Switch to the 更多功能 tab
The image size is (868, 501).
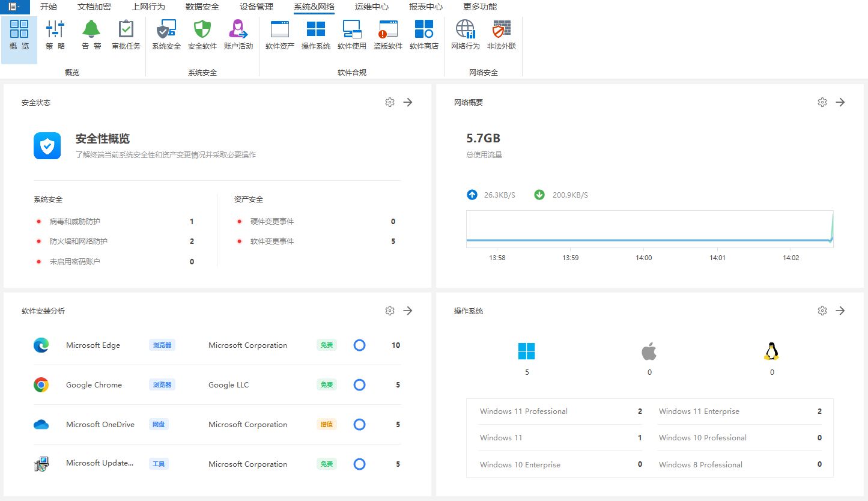tap(480, 7)
